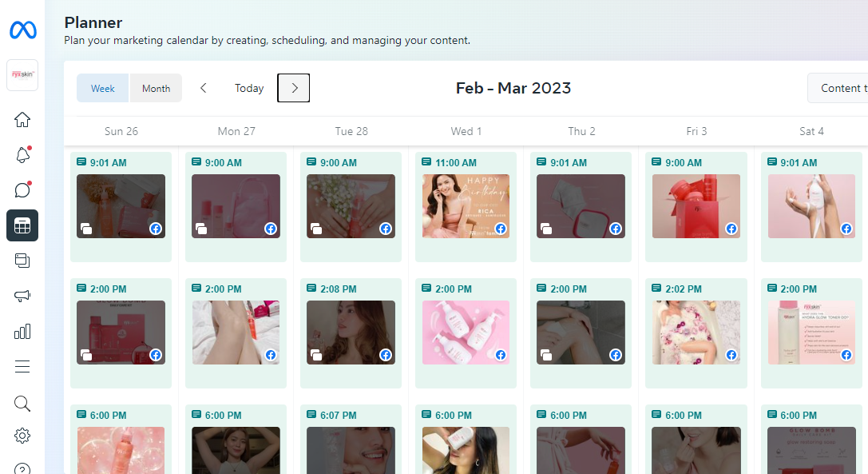The width and height of the screenshot is (868, 474).
Task: Open Thursday 9:01 AM post thumbnail
Action: (x=581, y=206)
